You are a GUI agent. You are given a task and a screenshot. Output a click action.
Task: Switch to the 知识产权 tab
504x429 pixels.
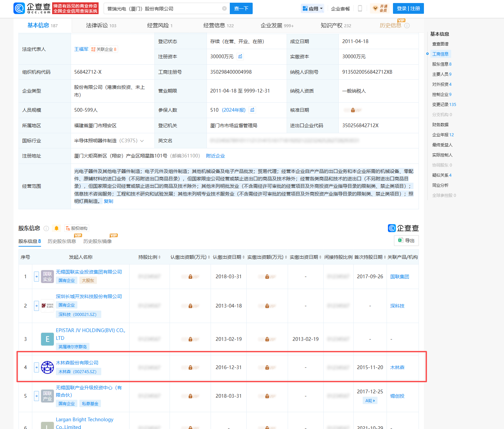coord(336,25)
